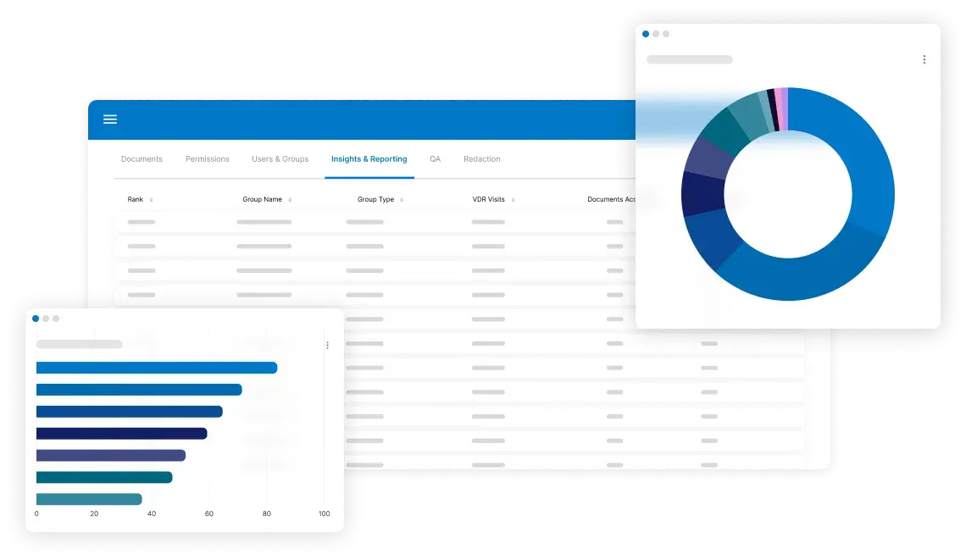Image resolution: width=966 pixels, height=560 pixels.
Task: Click the shortest teal bottom bar
Action: click(x=89, y=499)
